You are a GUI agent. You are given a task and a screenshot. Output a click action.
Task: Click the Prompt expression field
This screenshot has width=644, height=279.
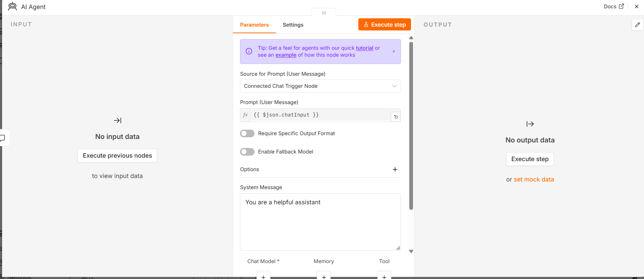(x=320, y=115)
